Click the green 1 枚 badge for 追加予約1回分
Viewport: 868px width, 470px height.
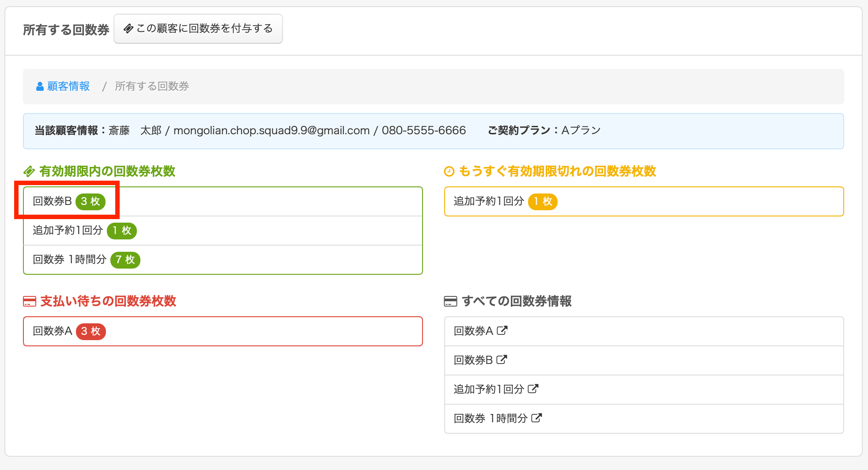coord(122,231)
